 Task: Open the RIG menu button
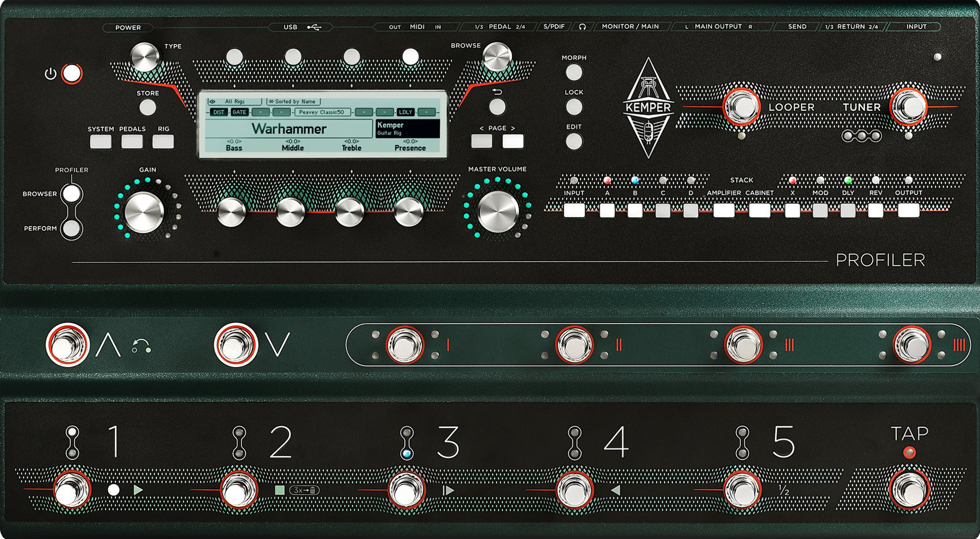click(163, 141)
